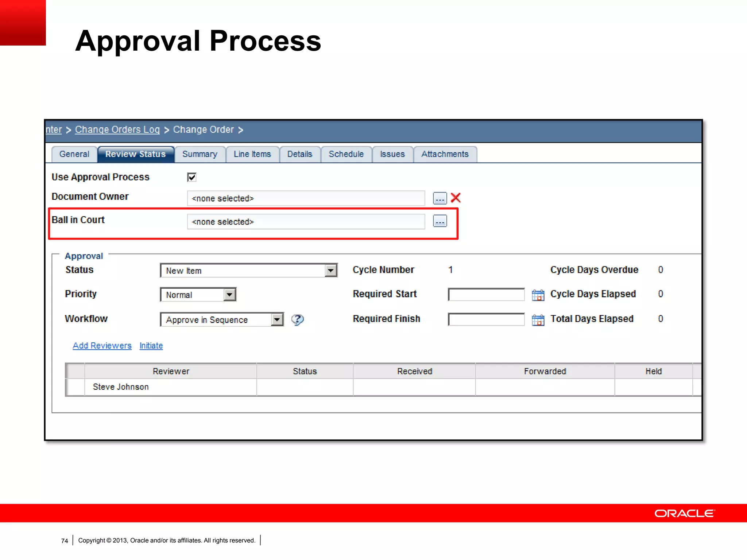Follow the Change Orders Log breadcrumb link
This screenshot has width=747, height=560.
[x=117, y=130]
